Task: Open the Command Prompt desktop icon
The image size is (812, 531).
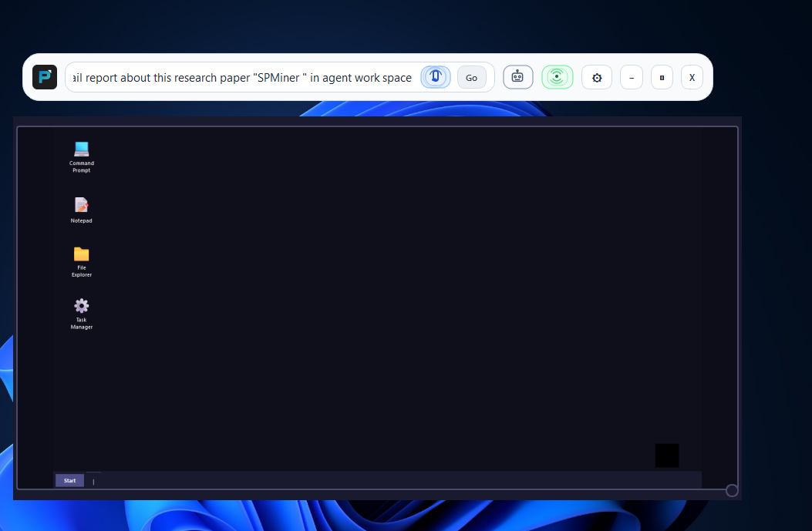Action: point(81,156)
